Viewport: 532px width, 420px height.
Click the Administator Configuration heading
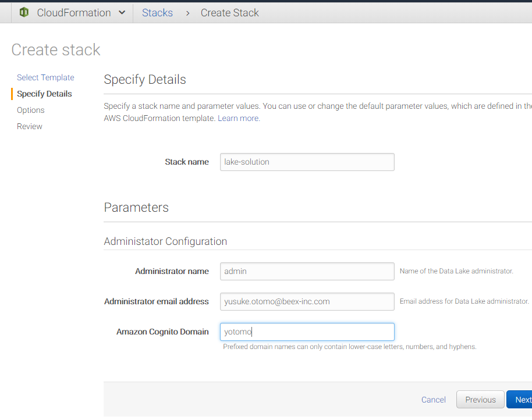(x=165, y=241)
